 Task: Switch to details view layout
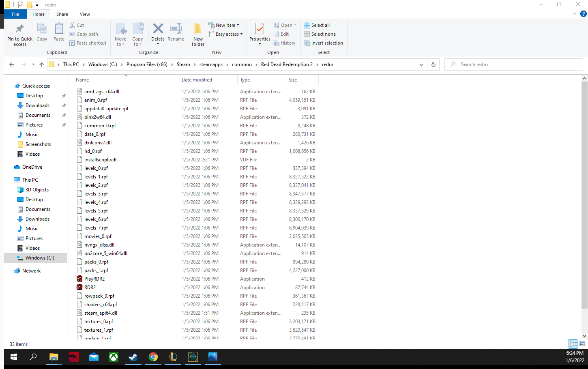coord(573,344)
